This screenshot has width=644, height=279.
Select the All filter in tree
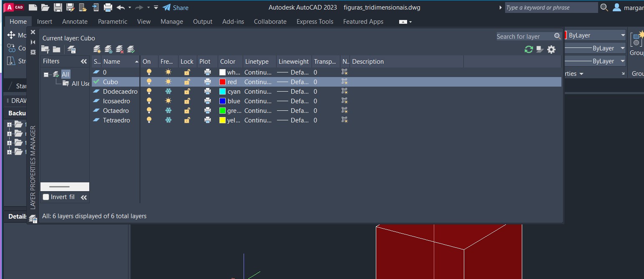click(x=65, y=75)
